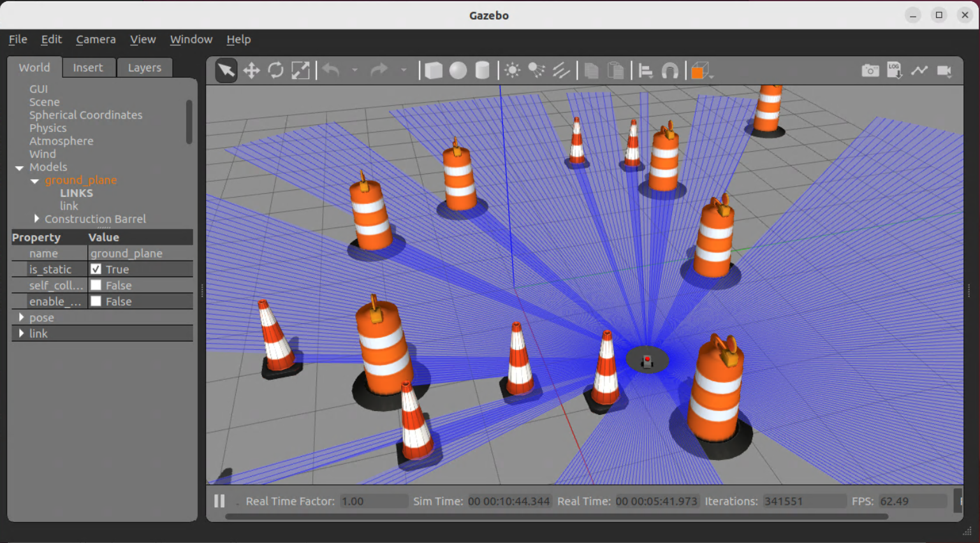The image size is (980, 543).
Task: Click the world tree vertical scrollbar
Action: 189,122
